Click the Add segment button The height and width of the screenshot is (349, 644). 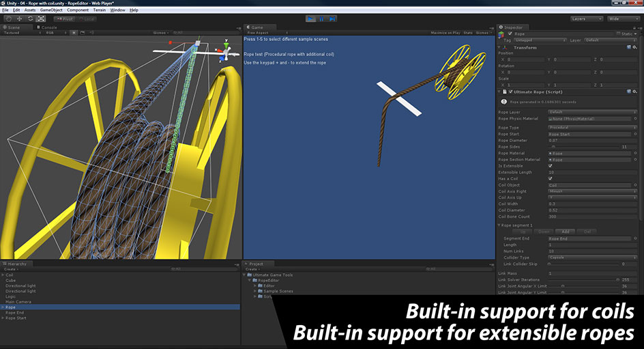pos(566,232)
